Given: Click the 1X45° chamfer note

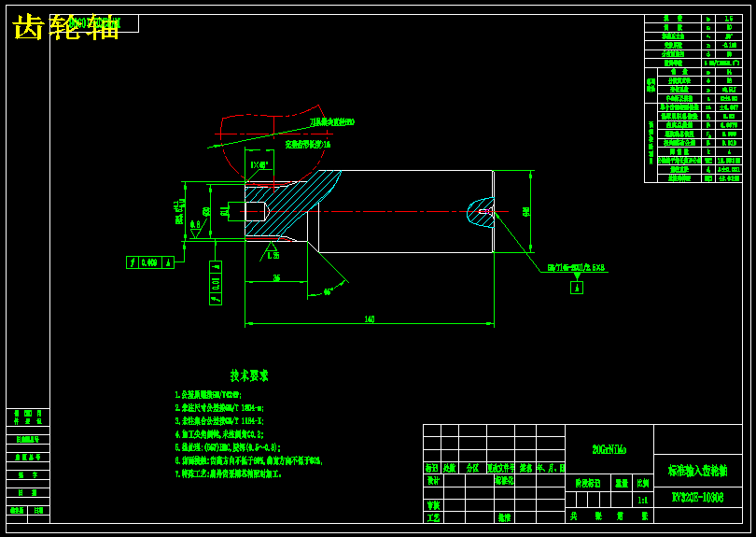Looking at the screenshot, I should click(259, 164).
